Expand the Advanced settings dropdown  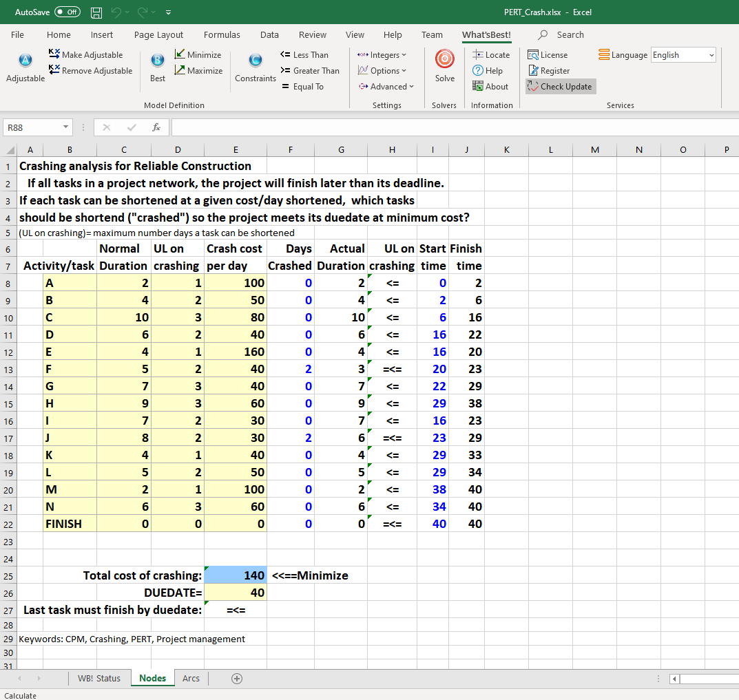coord(386,87)
